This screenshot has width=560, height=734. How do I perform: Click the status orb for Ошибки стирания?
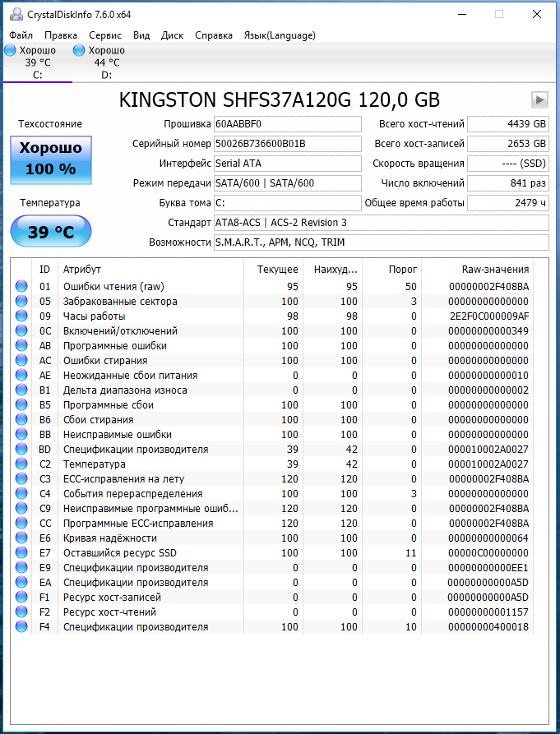(x=21, y=361)
